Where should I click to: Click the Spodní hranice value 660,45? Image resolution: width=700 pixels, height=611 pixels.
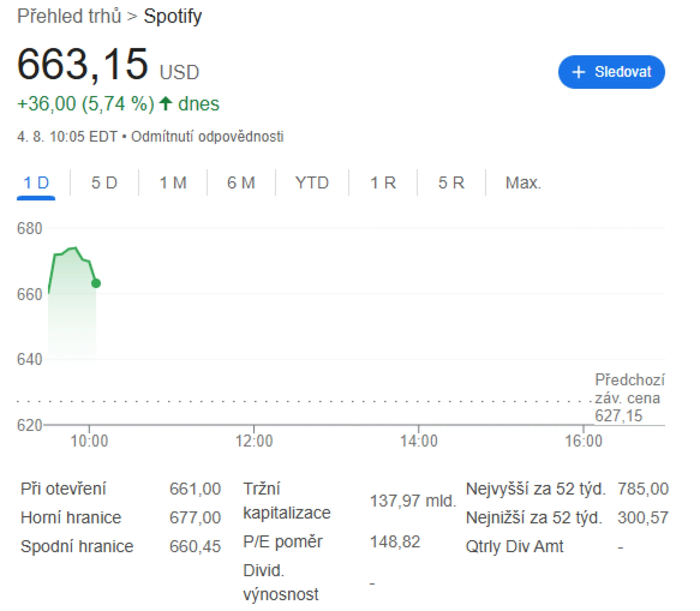[195, 546]
